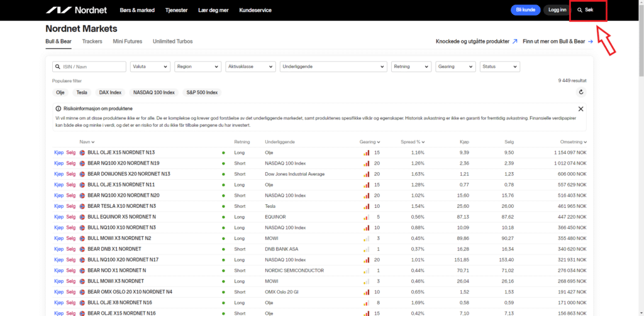
Task: Apply the NASDAQ 100 Index popular filter
Action: 153,92
